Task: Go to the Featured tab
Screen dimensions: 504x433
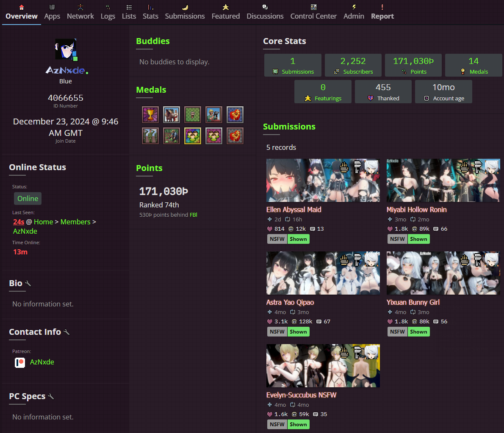Action: coord(226,12)
